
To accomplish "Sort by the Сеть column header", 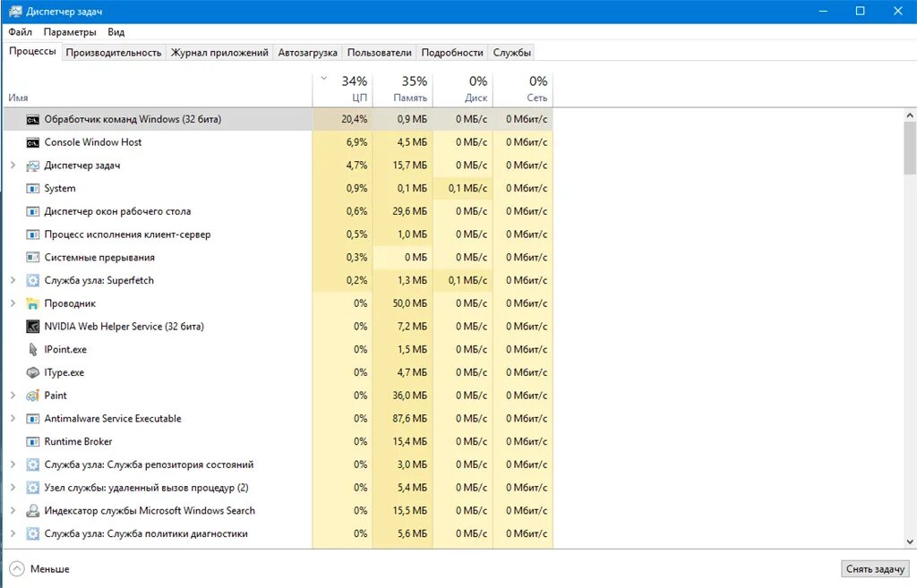I will point(523,89).
